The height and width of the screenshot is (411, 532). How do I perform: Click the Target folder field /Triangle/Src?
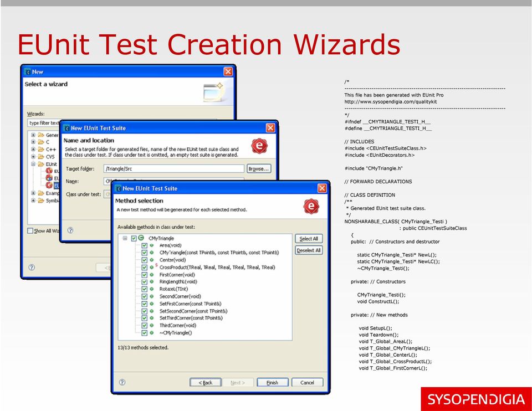click(x=173, y=168)
